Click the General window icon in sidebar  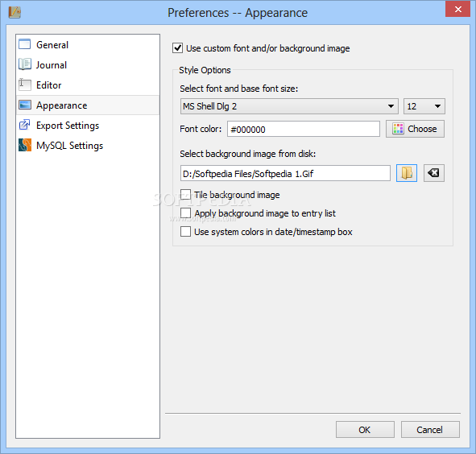click(25, 44)
